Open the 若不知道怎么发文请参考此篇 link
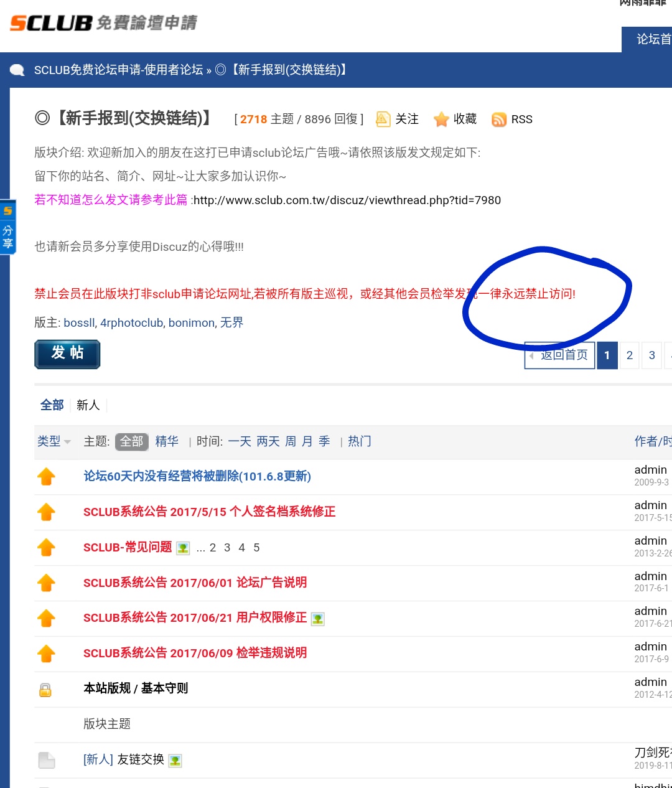This screenshot has width=672, height=788. (111, 200)
